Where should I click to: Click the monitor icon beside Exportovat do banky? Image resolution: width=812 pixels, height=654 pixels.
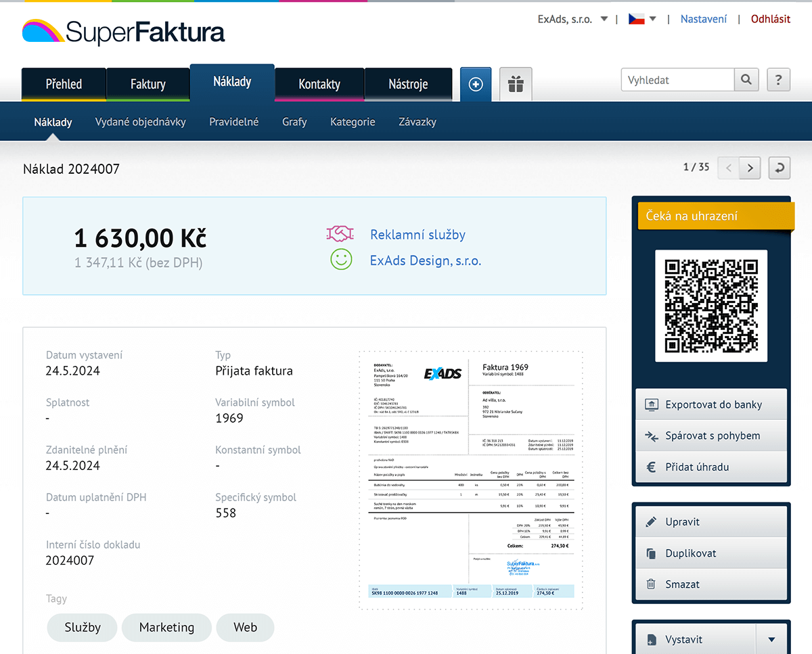(x=651, y=404)
